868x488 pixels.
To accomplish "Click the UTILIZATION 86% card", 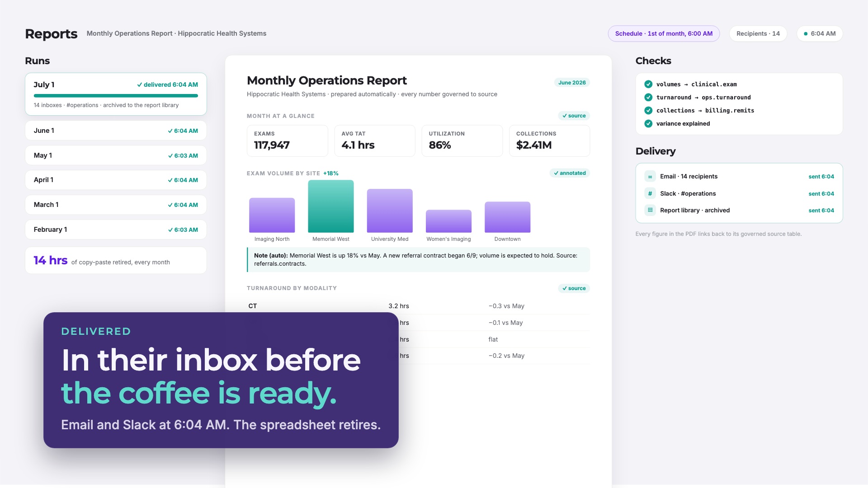I will (x=462, y=141).
